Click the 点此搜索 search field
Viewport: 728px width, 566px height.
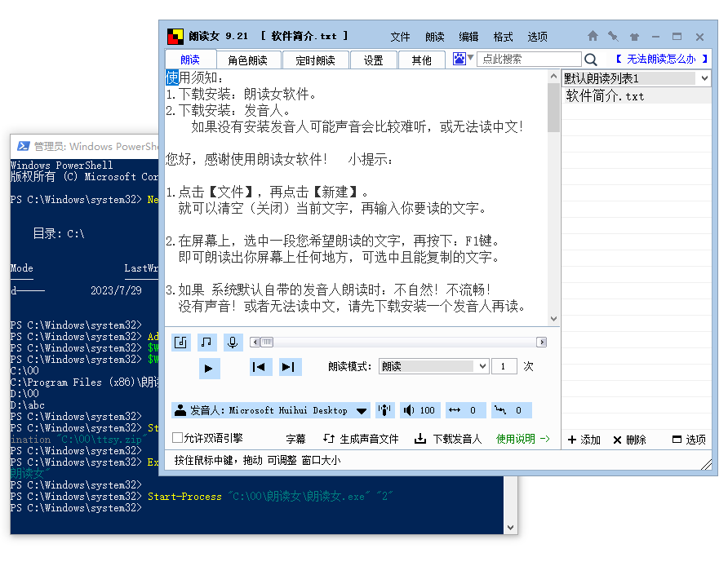click(529, 60)
